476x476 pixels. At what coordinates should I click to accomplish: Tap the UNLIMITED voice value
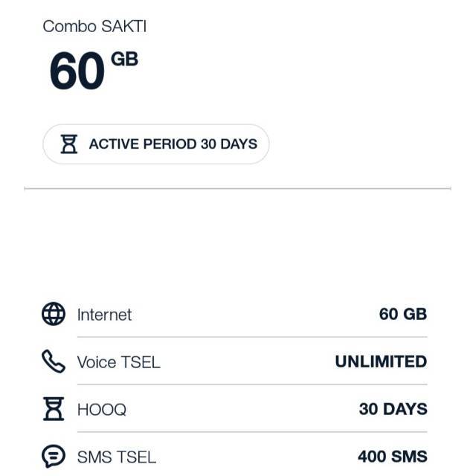click(x=381, y=362)
